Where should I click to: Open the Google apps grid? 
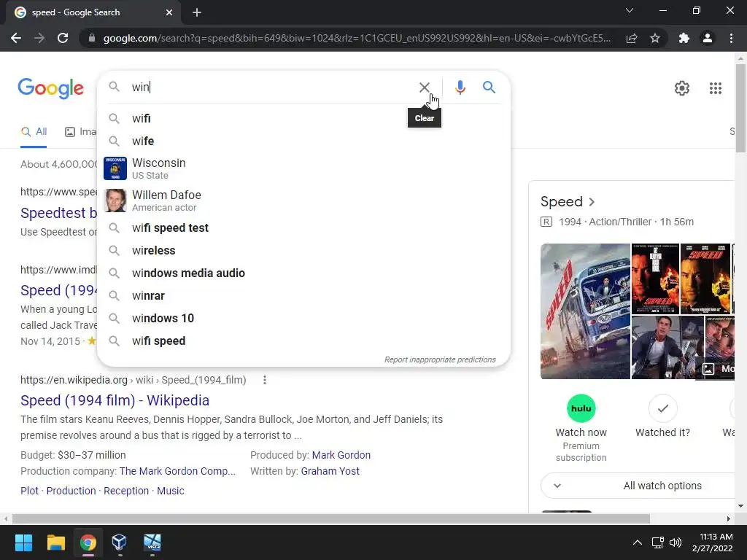pyautogui.click(x=715, y=88)
